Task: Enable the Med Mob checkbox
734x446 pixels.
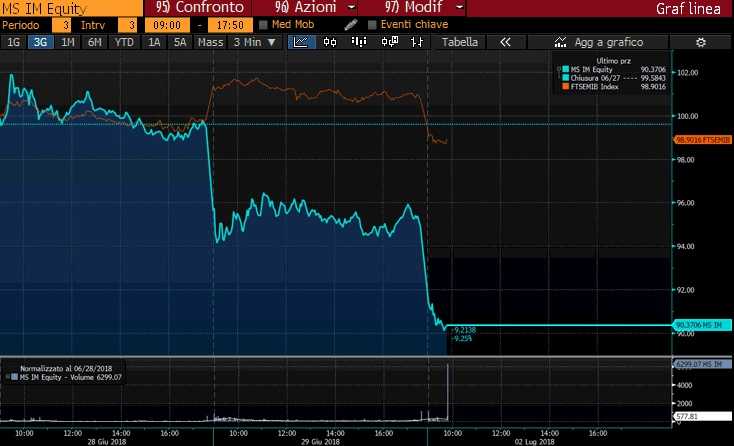Action: [x=263, y=25]
